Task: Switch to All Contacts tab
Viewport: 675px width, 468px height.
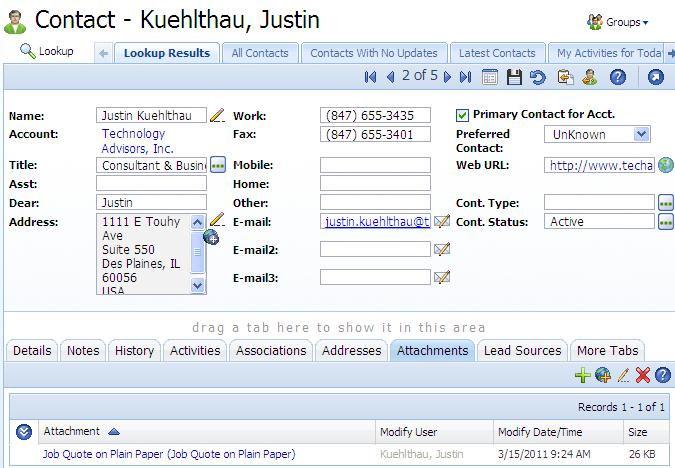Action: click(x=260, y=53)
